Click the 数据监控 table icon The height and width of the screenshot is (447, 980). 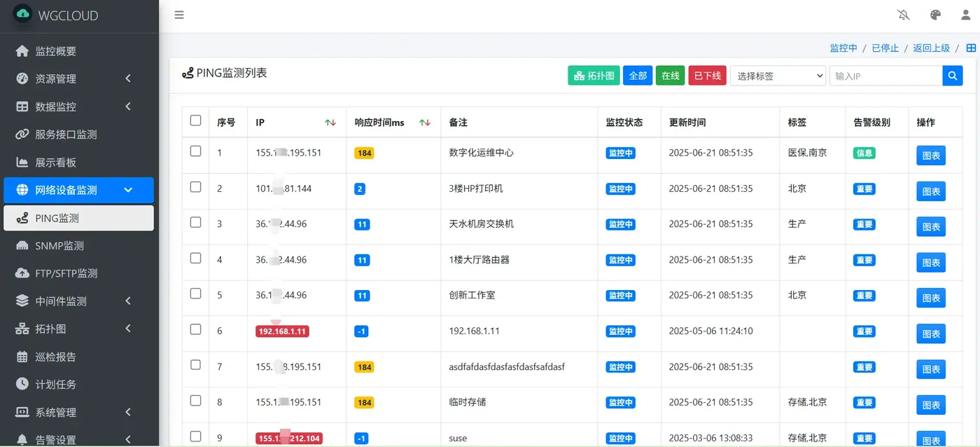[22, 106]
